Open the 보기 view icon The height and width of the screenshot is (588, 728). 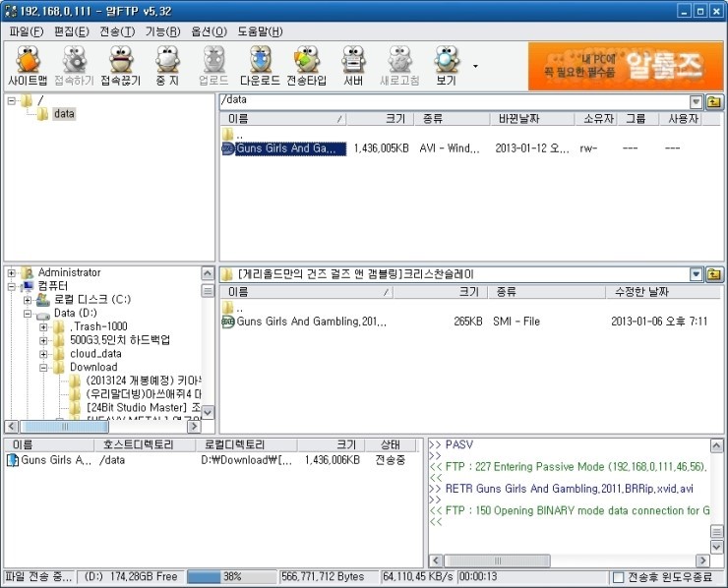(447, 66)
